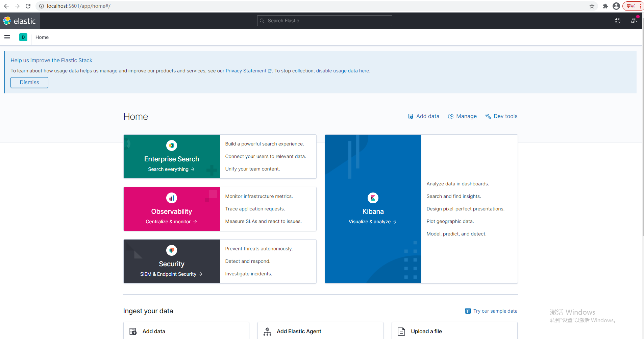This screenshot has width=644, height=339.
Task: Open the D space selector avatar
Action: pyautogui.click(x=23, y=37)
